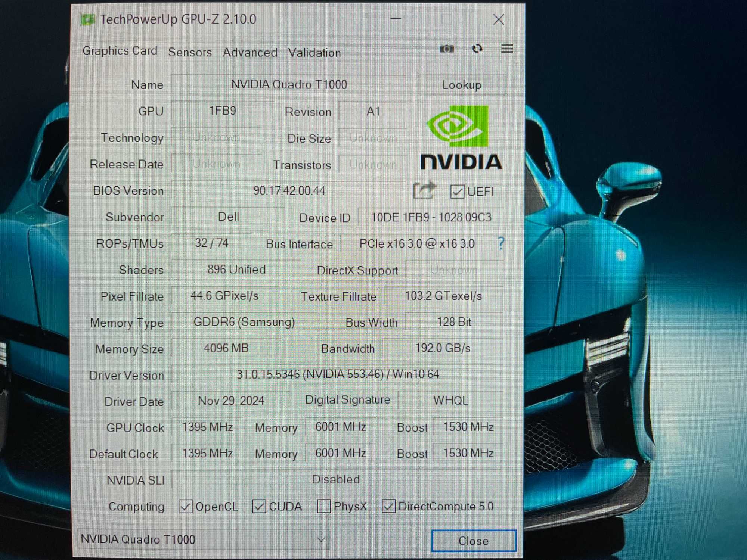Click the Transistors Unknown field
Screen dimensions: 747x560
(x=373, y=164)
